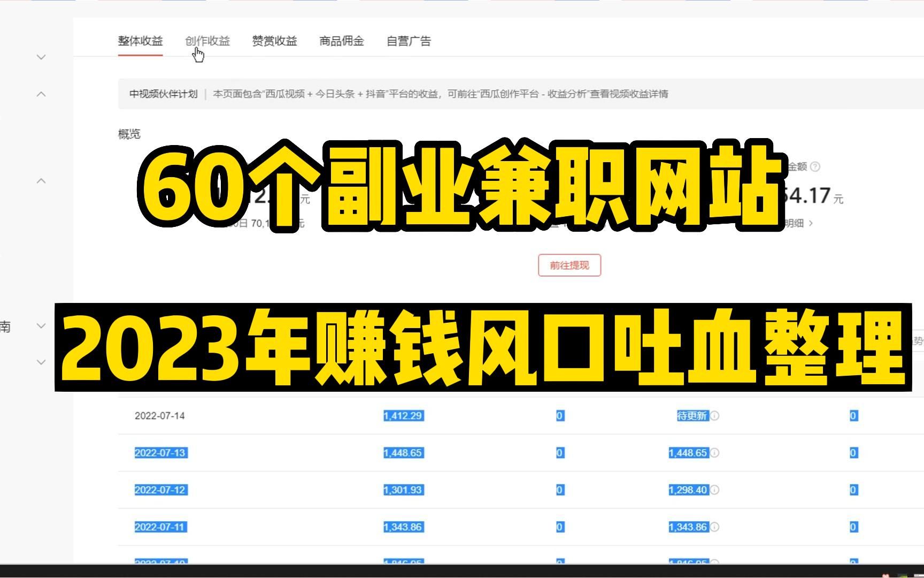Click the 待更新 status cell
This screenshot has width=924, height=578.
692,416
